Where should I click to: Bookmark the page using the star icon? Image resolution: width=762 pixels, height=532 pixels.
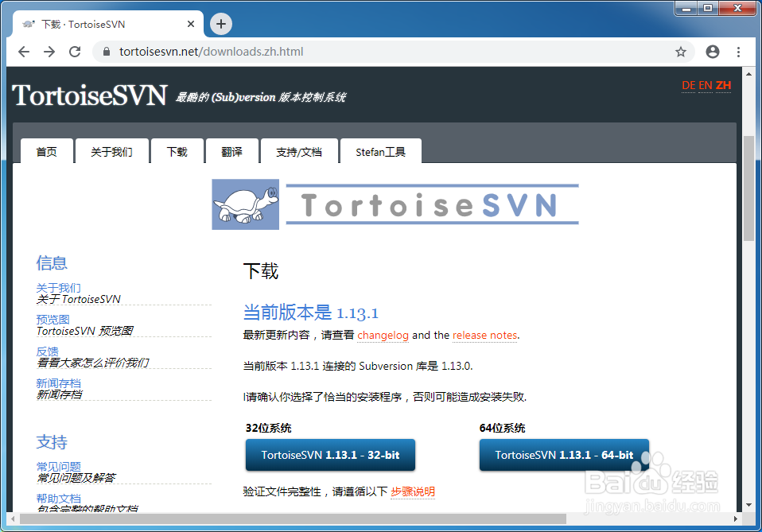(681, 50)
